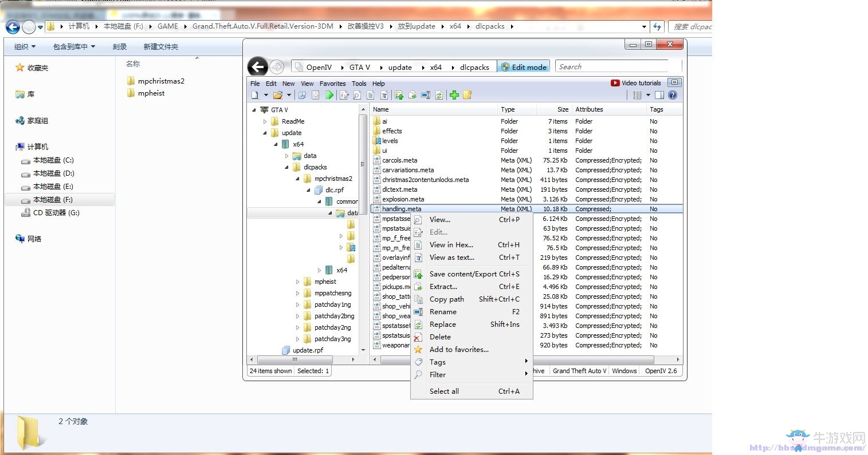Open 组织 dropdown in Explorer window
868x455 pixels.
coord(25,47)
